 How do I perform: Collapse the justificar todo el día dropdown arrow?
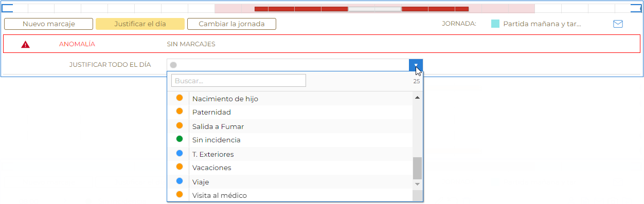[x=416, y=65]
